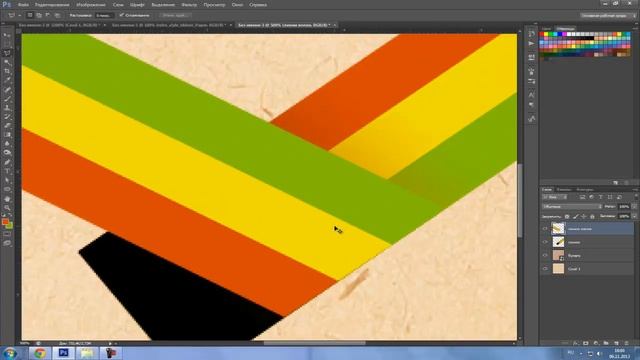This screenshot has width=640, height=360.
Task: Select the Zoom tool
Action: (7, 208)
